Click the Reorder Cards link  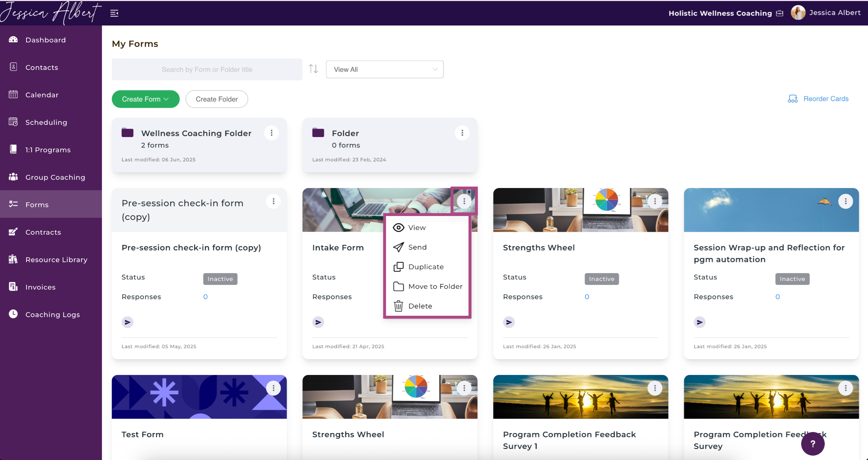pos(818,99)
